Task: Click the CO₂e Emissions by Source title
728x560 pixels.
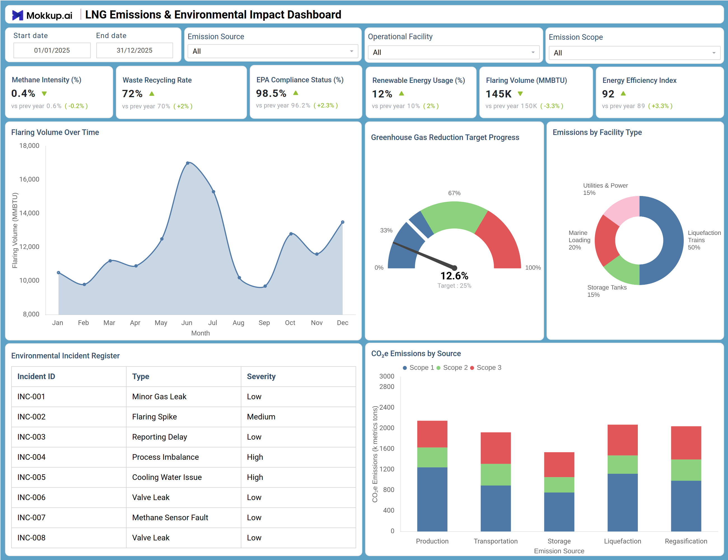Action: pos(416,354)
